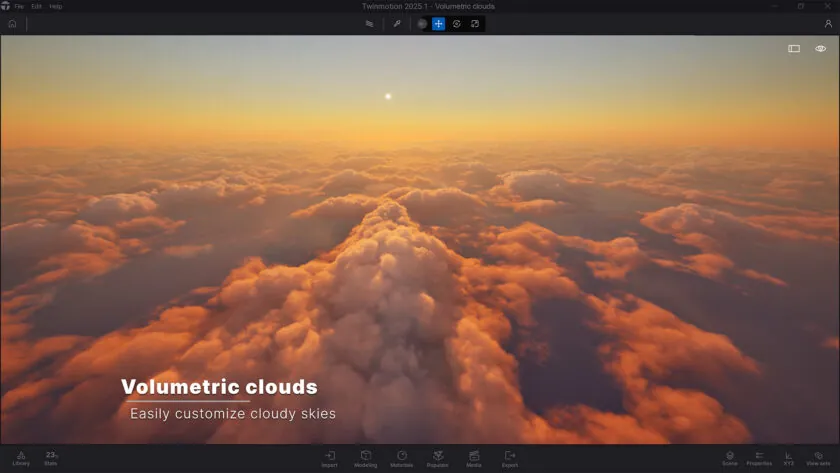The image size is (840, 473).
Task: Open the View sets panel
Action: coord(818,458)
